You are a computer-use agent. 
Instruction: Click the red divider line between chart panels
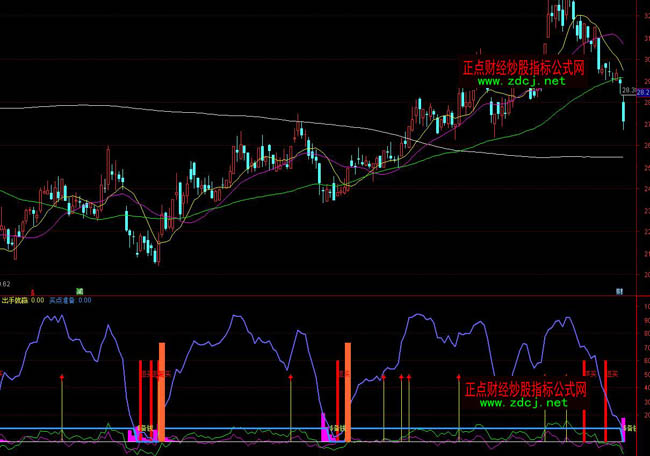tap(300, 295)
